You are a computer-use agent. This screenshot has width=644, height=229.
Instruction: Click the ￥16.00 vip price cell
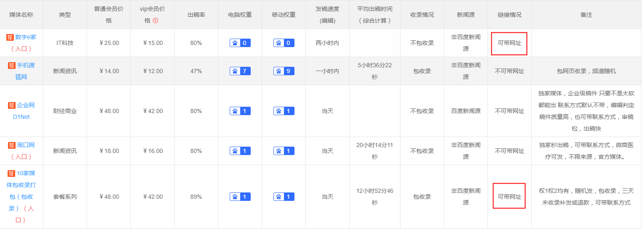tap(153, 151)
